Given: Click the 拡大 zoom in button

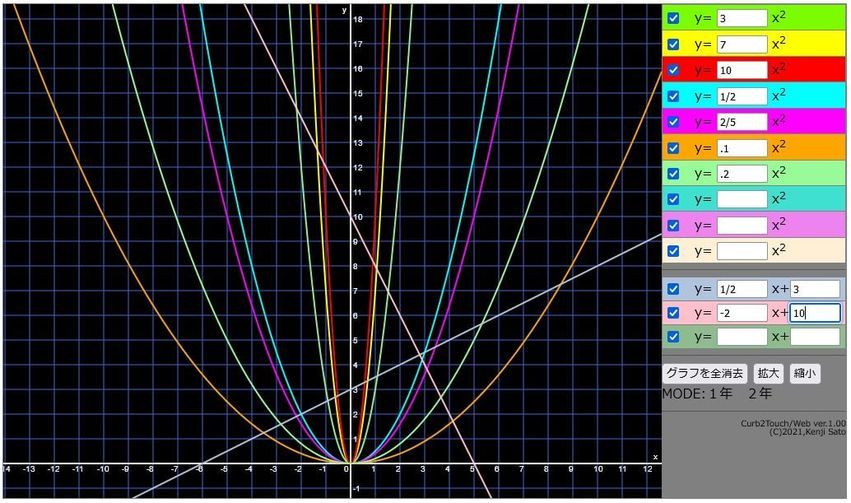Looking at the screenshot, I should pos(768,373).
